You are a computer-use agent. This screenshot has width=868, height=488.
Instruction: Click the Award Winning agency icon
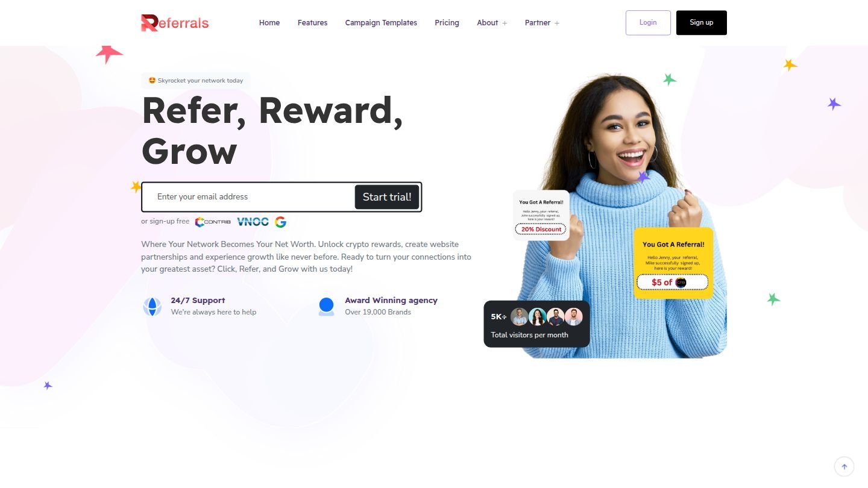point(326,306)
